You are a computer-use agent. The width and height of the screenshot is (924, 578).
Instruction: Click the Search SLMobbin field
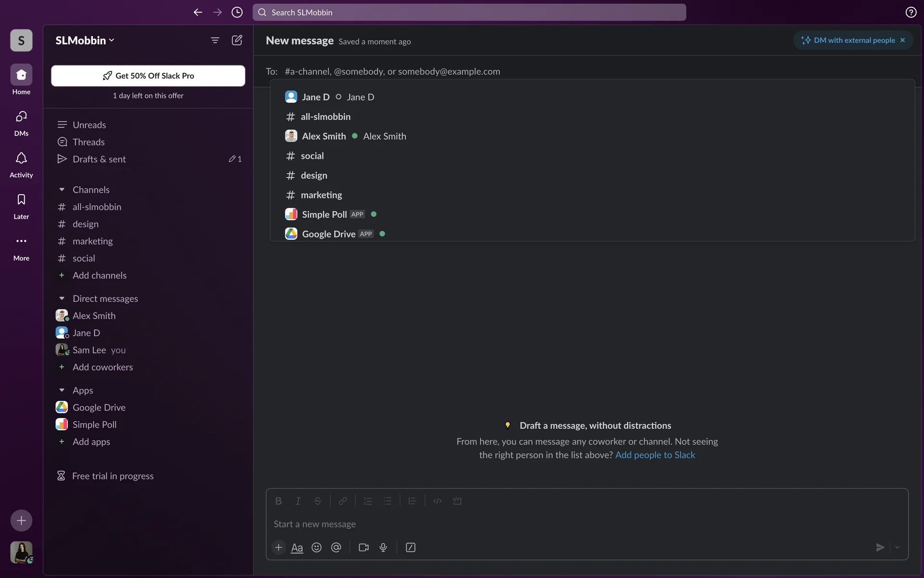click(x=469, y=12)
